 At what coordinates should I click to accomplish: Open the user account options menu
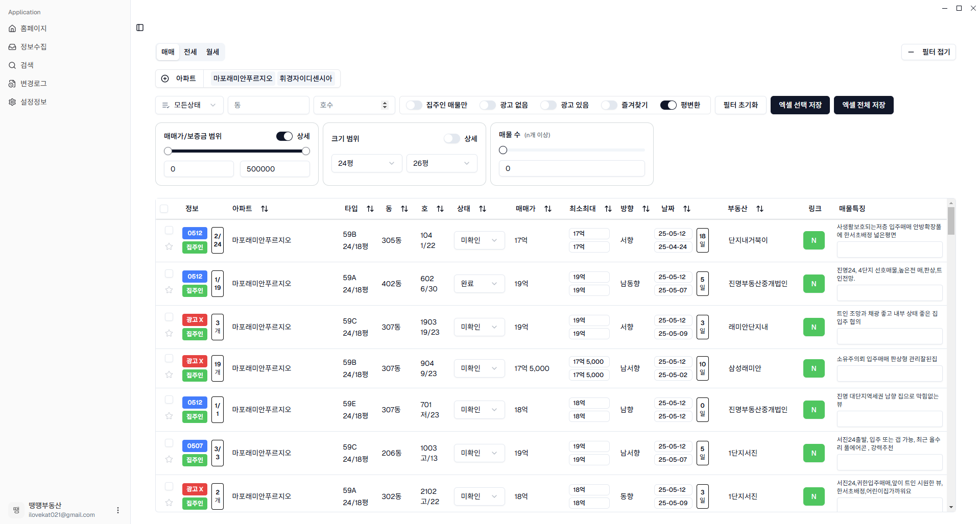click(118, 510)
